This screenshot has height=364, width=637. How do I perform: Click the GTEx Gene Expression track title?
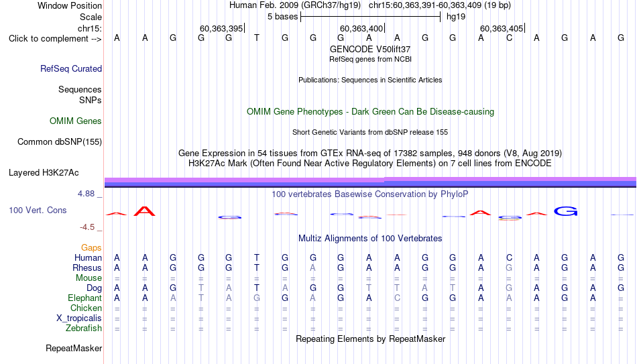click(370, 153)
